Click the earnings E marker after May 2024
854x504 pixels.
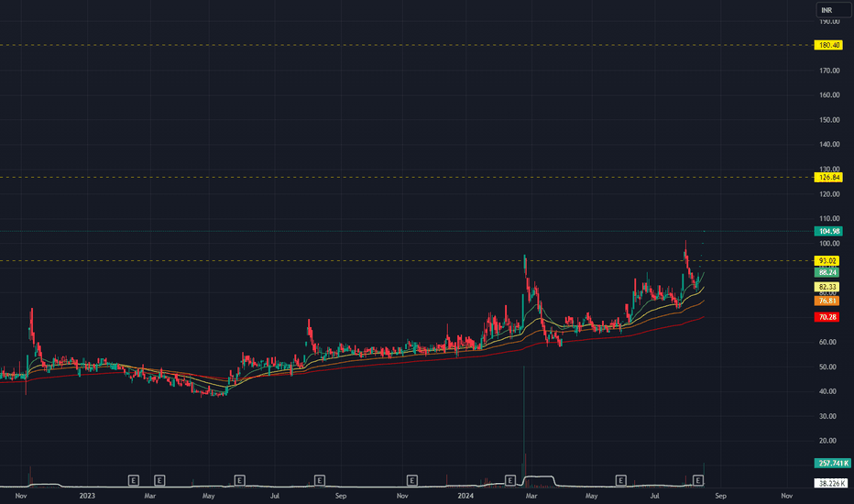(x=621, y=480)
